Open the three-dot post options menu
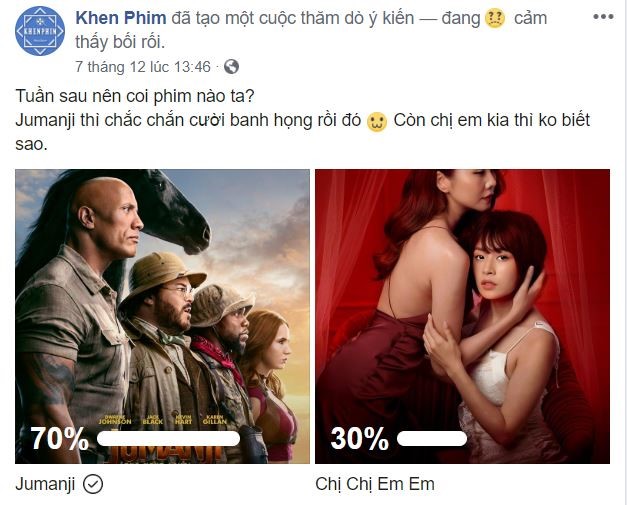 pos(603,17)
